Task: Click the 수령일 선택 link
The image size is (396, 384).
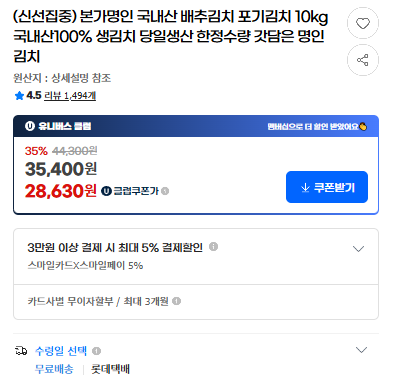Action: tap(61, 351)
